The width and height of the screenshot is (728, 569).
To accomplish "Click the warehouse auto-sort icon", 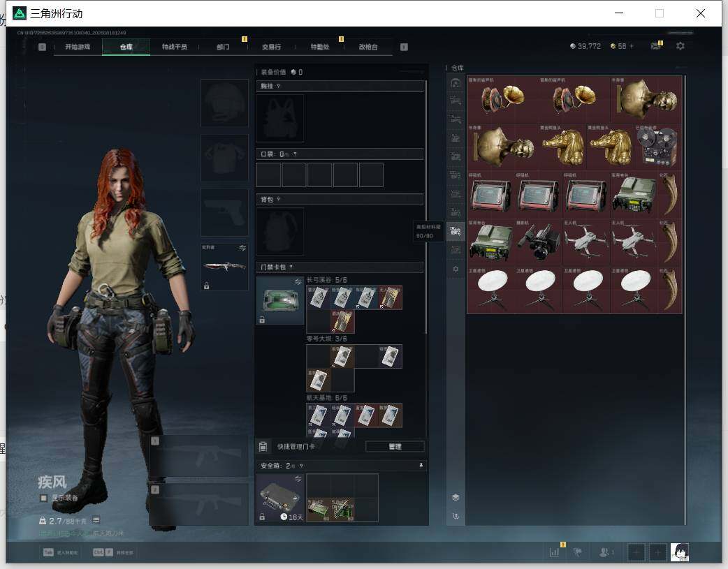I will pyautogui.click(x=456, y=516).
